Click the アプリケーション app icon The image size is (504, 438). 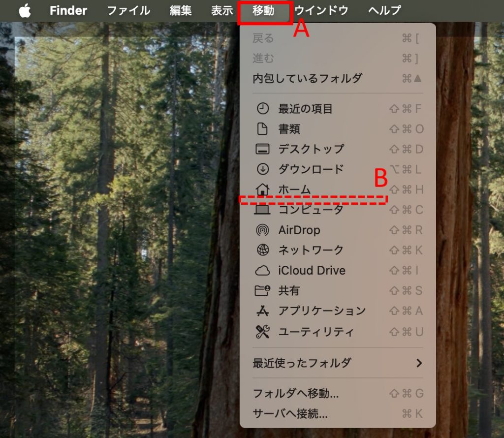tap(263, 311)
